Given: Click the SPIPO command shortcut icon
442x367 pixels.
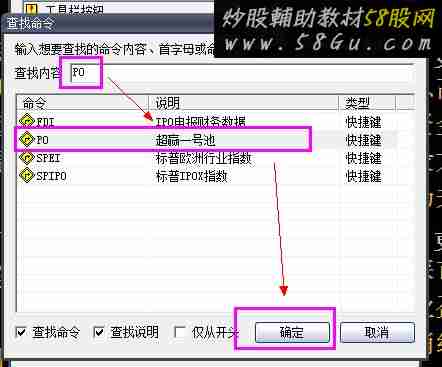Looking at the screenshot, I should point(27,175).
